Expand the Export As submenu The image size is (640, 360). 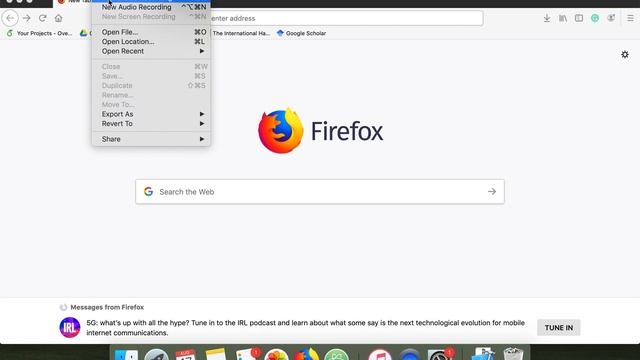(x=151, y=114)
